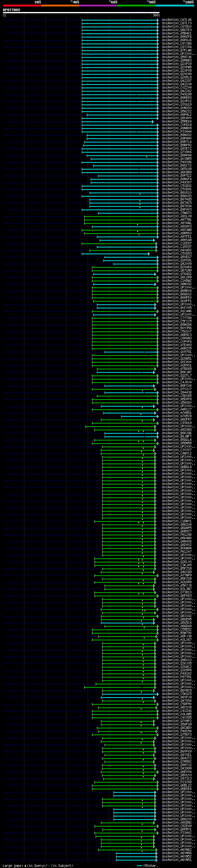Click the =50char. scale legend

click(x=147, y=866)
